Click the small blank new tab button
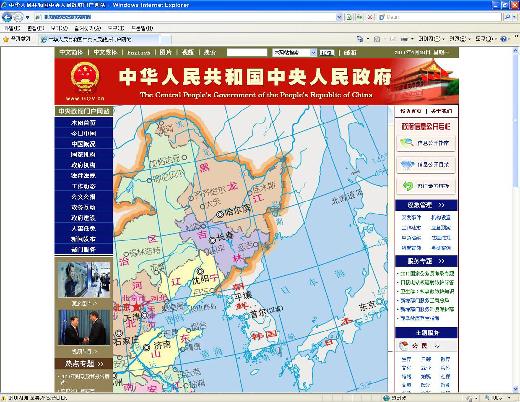The image size is (520, 402). [166, 40]
